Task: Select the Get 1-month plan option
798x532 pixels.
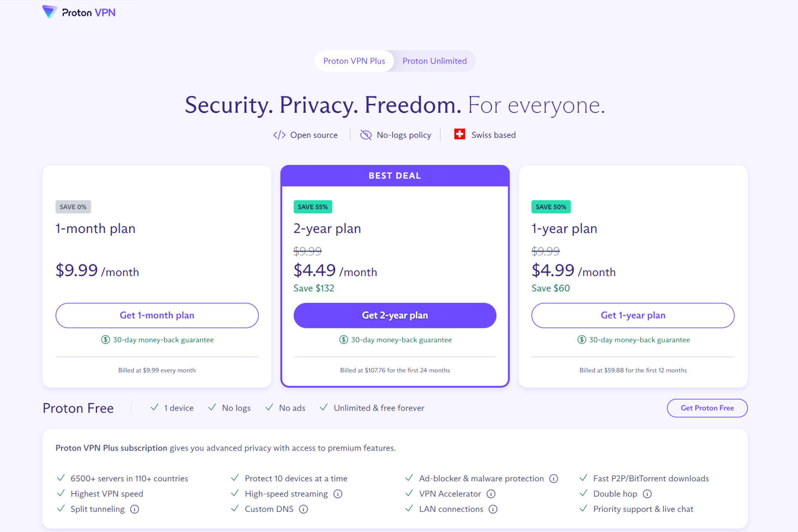Action: click(x=157, y=315)
